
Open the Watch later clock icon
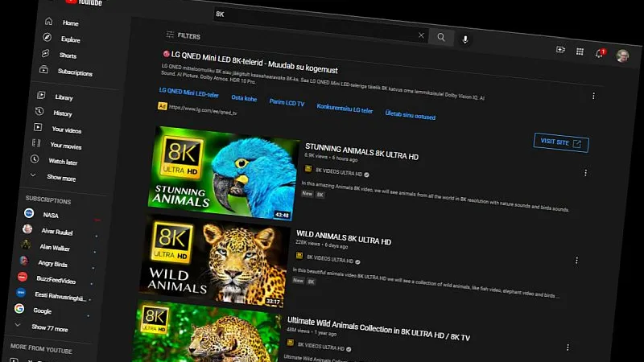pos(35,158)
